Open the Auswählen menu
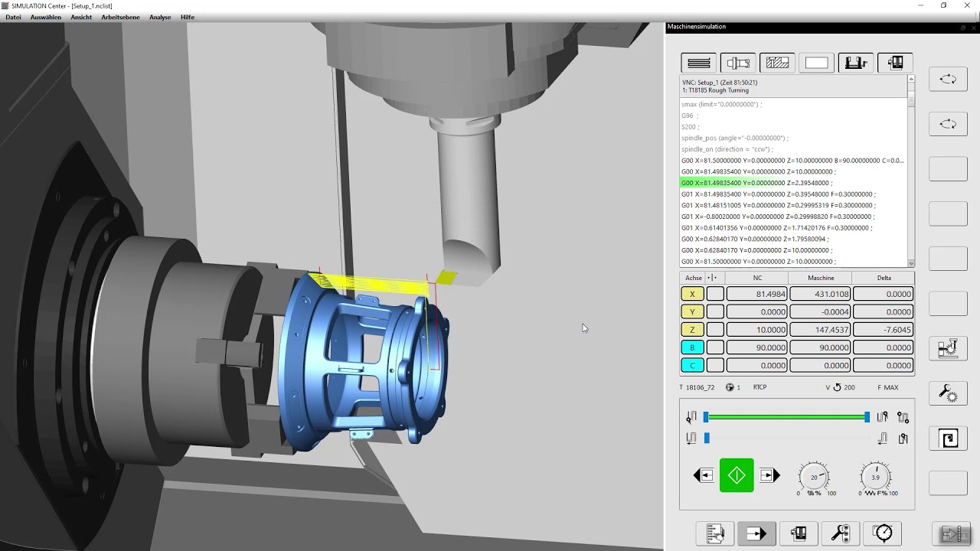The image size is (980, 551). 46,17
